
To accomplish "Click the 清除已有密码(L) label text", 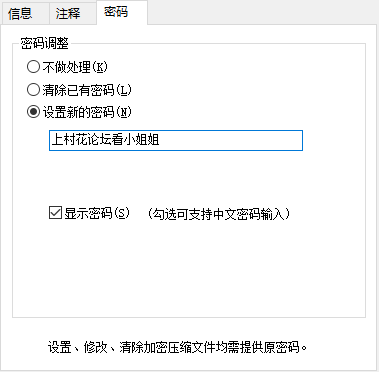I will click(x=87, y=90).
